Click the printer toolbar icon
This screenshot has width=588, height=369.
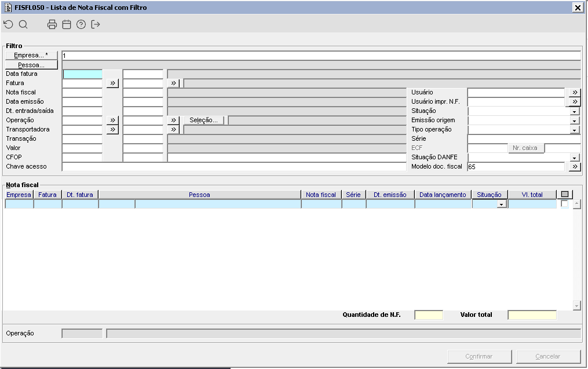click(x=52, y=24)
